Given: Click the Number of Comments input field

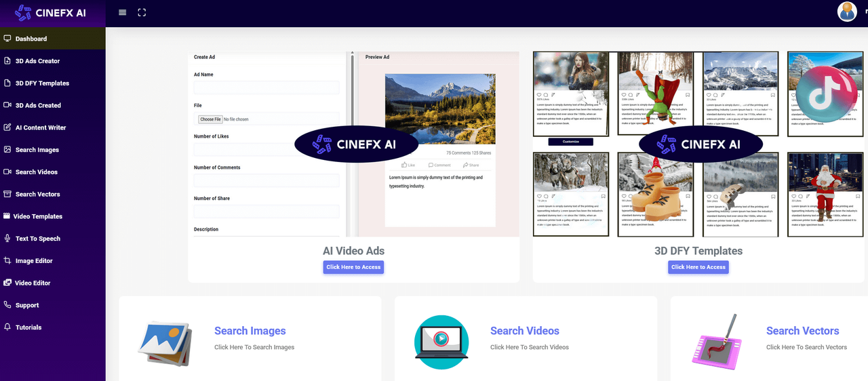Looking at the screenshot, I should click(x=267, y=180).
